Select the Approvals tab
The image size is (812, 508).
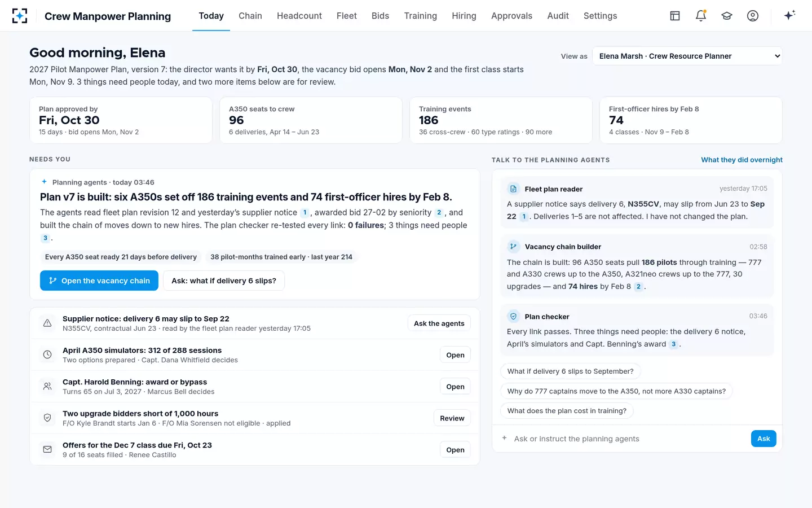tap(511, 16)
